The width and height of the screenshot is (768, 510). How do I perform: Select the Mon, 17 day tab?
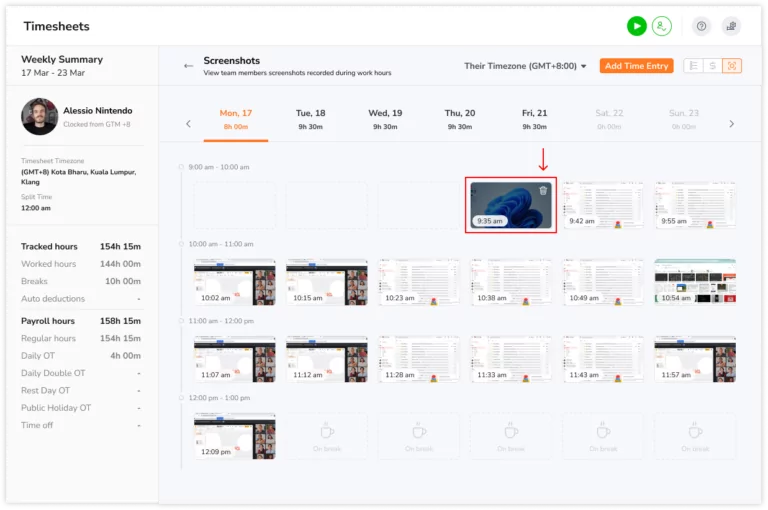[236, 119]
